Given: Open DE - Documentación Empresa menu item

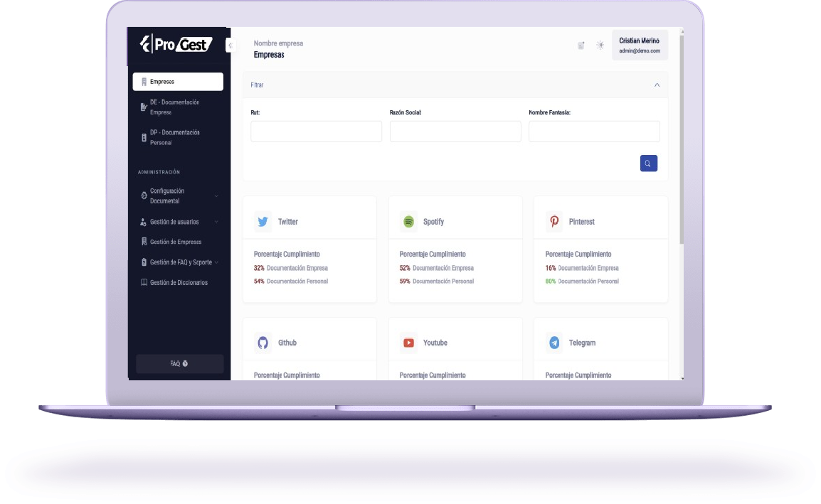Looking at the screenshot, I should tap(174, 107).
